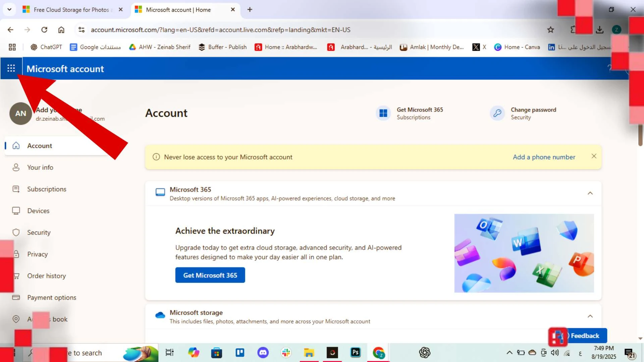This screenshot has height=362, width=644.
Task: Close the Microsoft account Home tab
Action: (233, 10)
